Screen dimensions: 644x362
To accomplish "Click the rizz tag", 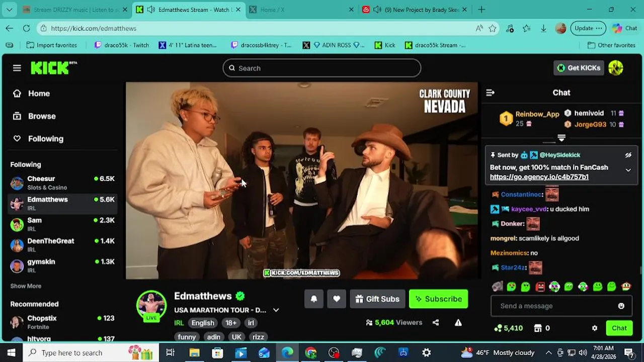I will [x=258, y=337].
